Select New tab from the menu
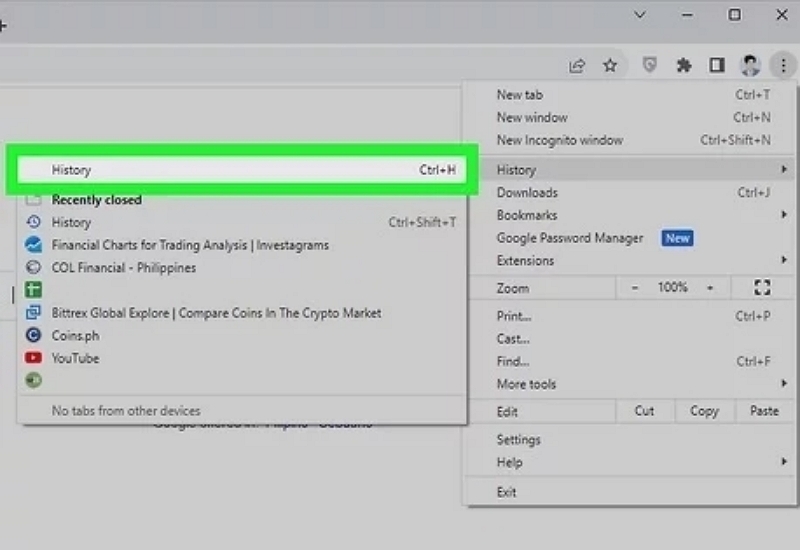Screen dimensions: 800x550 (x=631, y=95)
